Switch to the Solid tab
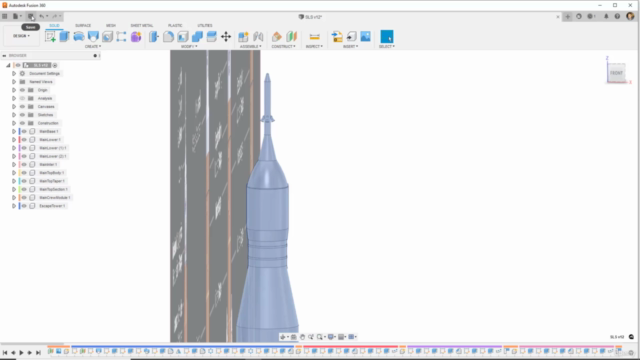This screenshot has width=640, height=360. (54, 25)
